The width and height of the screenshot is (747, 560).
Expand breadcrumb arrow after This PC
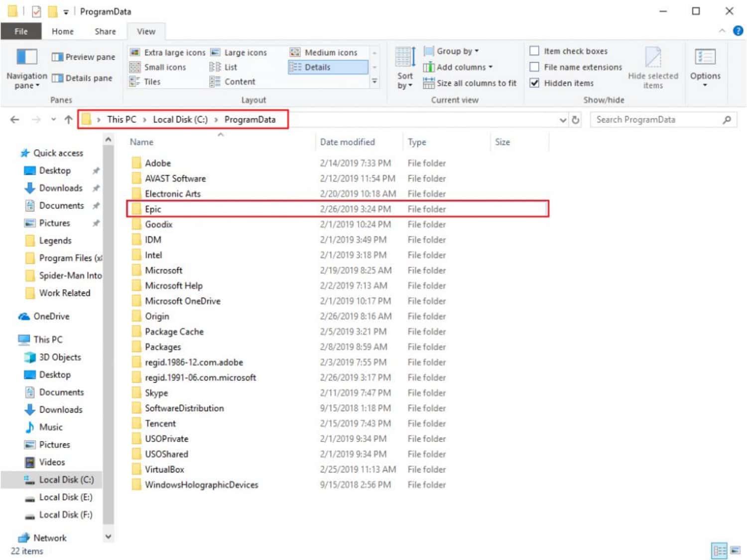click(144, 120)
